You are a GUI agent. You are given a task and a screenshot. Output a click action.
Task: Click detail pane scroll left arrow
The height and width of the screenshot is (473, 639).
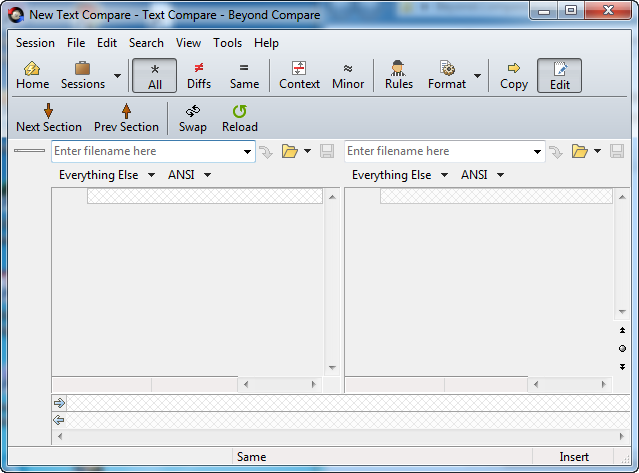[60, 436]
